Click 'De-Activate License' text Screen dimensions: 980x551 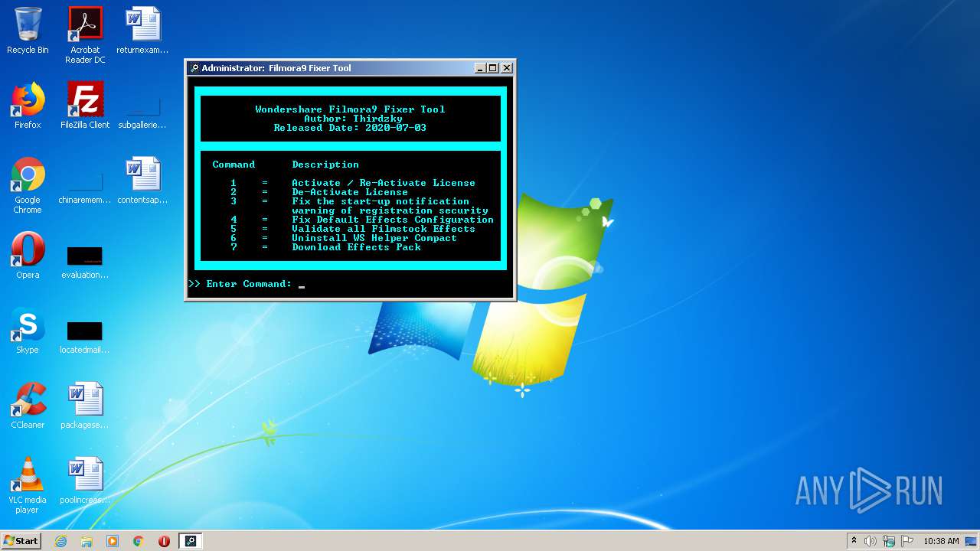tap(350, 192)
